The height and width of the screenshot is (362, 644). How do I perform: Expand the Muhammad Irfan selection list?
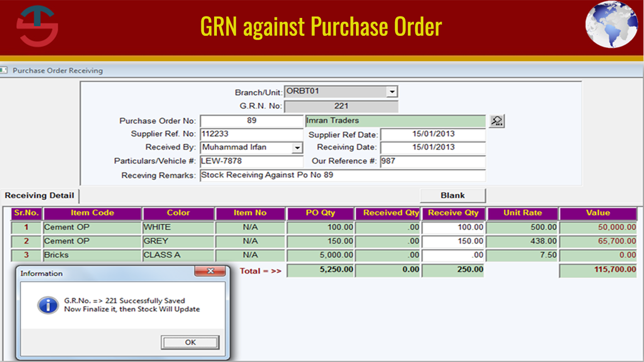(x=297, y=148)
